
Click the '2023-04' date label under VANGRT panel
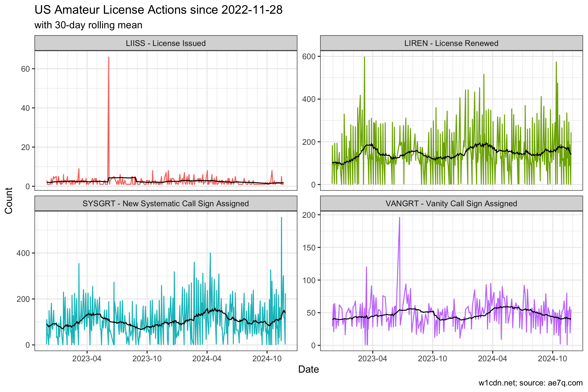(372, 358)
